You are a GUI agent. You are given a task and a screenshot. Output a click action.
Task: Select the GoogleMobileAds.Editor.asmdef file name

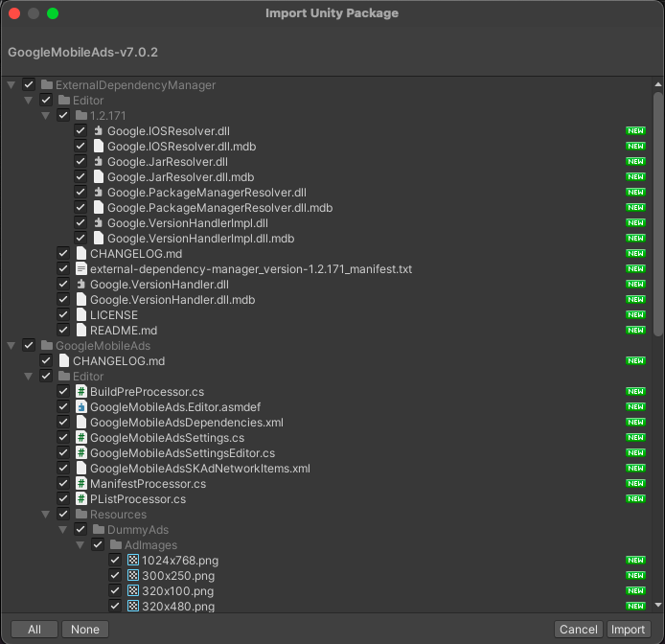pos(175,407)
